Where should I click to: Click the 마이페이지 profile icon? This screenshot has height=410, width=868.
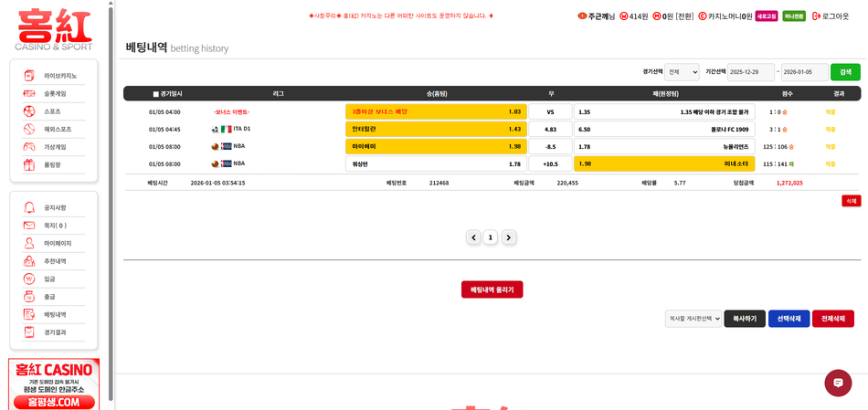(x=29, y=244)
